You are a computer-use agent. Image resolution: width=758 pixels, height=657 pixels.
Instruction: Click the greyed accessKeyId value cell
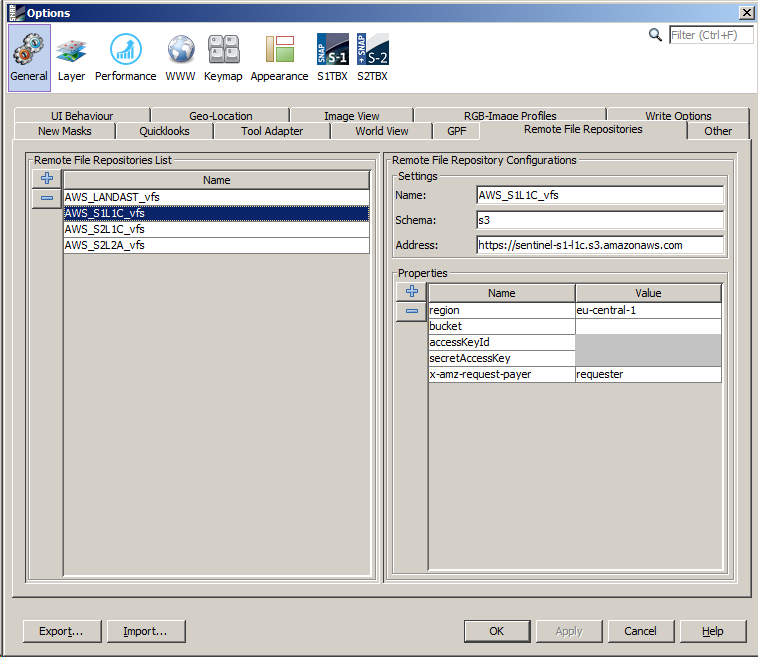point(648,342)
